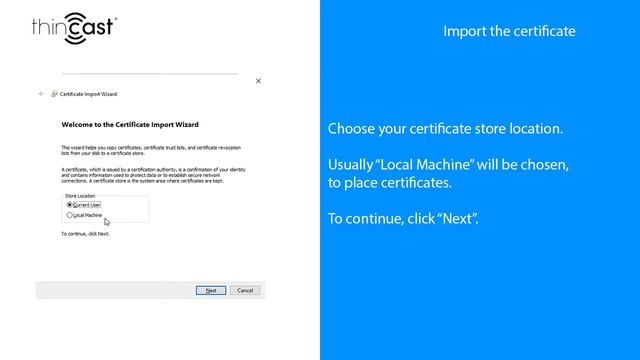Screen dimensions: 640x360
Task: Click the 'To continue, click Next.' wizard text
Action: tap(85, 234)
